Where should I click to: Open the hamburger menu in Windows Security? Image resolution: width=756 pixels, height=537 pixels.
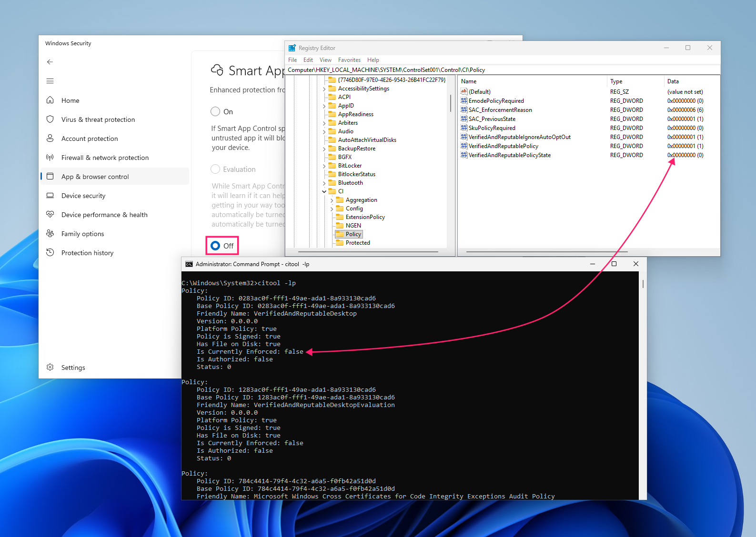[50, 81]
